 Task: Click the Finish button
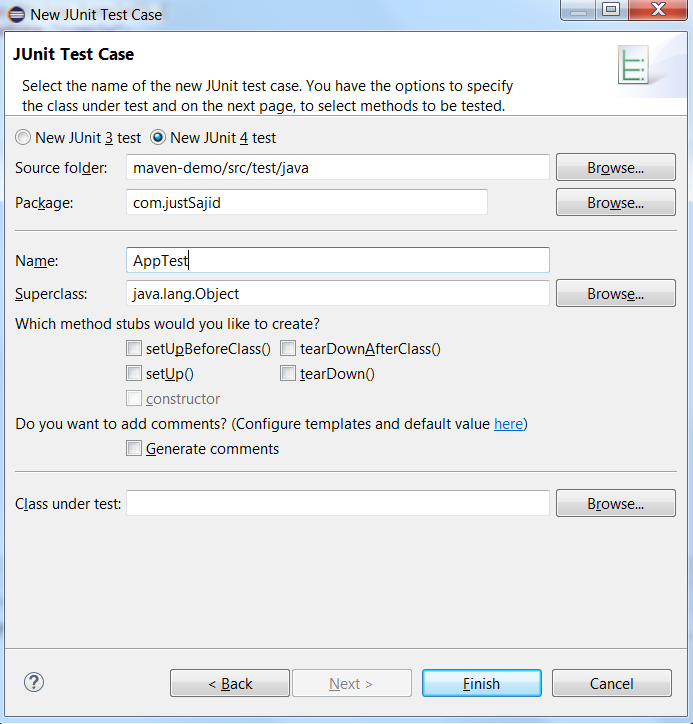(482, 683)
